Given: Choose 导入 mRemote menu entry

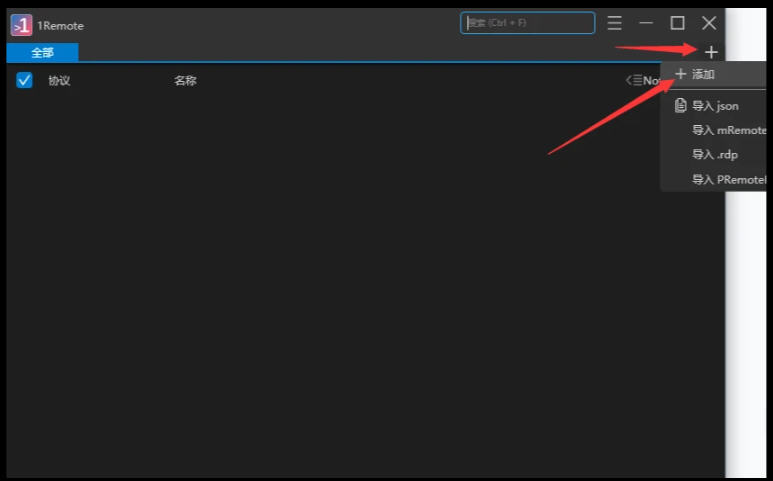Looking at the screenshot, I should (x=713, y=131).
